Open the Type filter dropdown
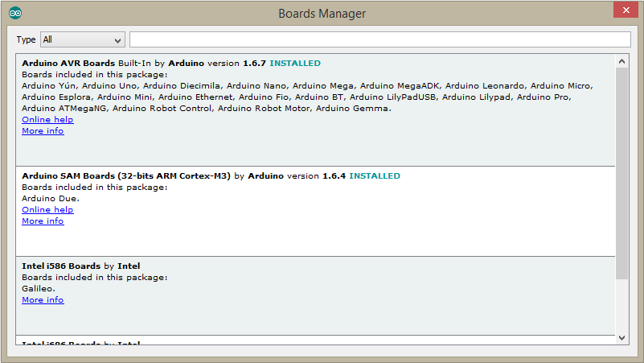Screen dimensions: 644x363 [83, 40]
